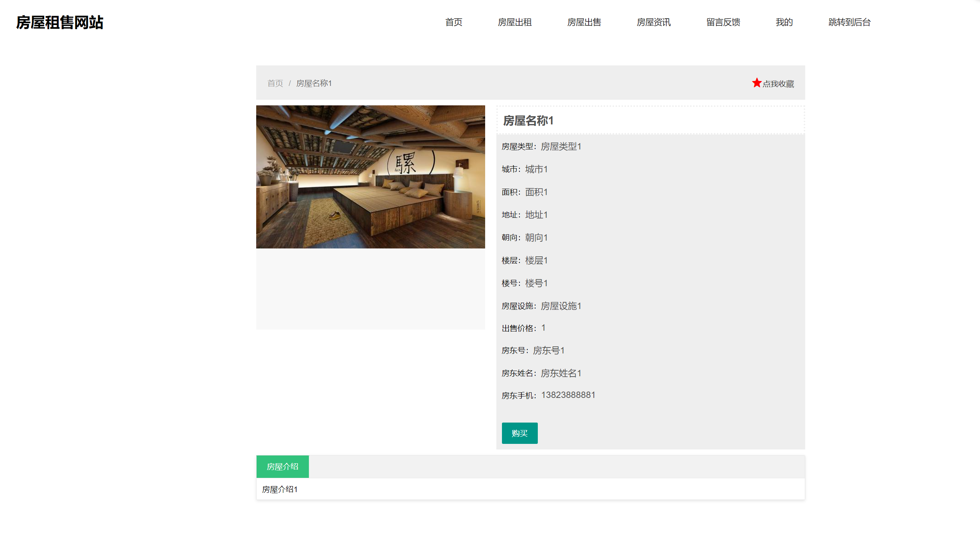The image size is (980, 544).
Task: Click 跳转到后台 in the navigation bar
Action: point(849,22)
